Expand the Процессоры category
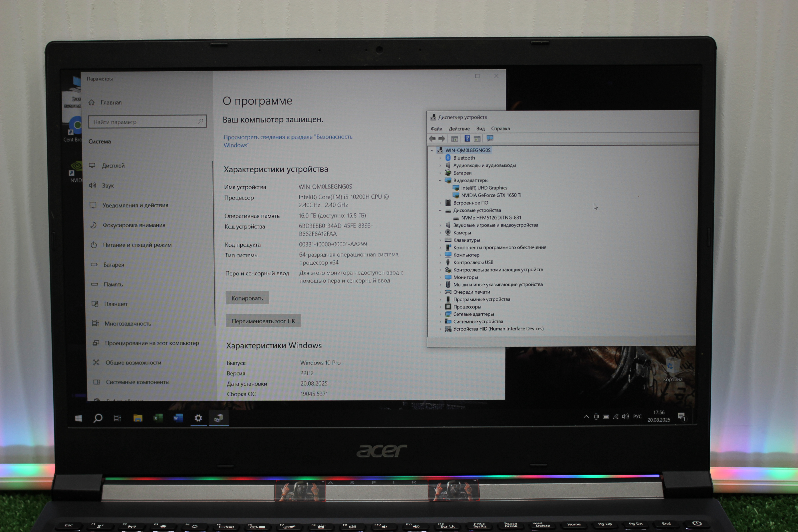The image size is (798, 532). point(440,307)
